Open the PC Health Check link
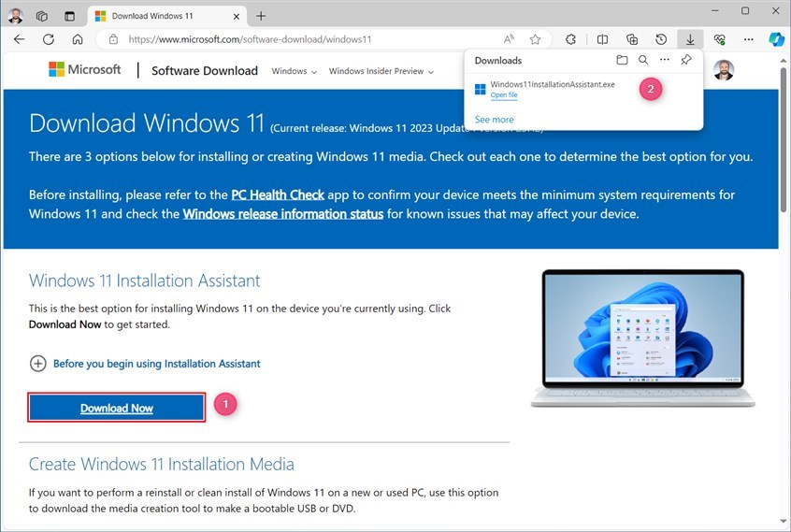Screen dimensions: 791x532 coord(278,194)
